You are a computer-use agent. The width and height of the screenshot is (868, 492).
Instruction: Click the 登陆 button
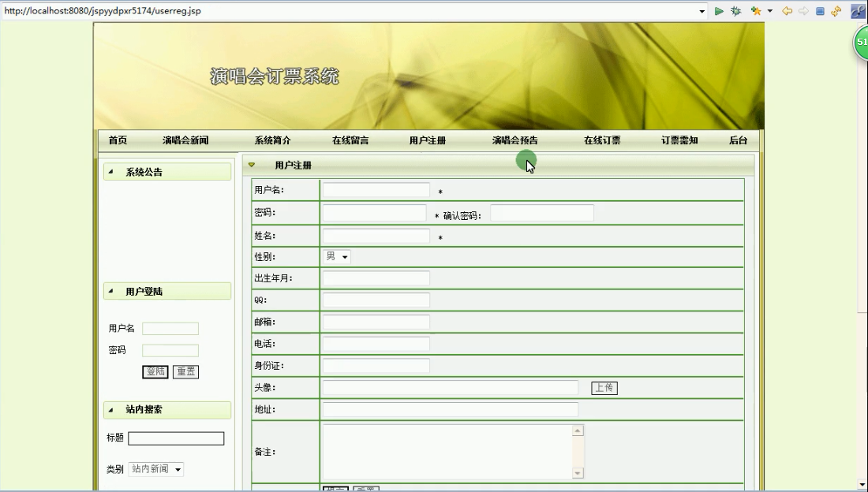(155, 372)
